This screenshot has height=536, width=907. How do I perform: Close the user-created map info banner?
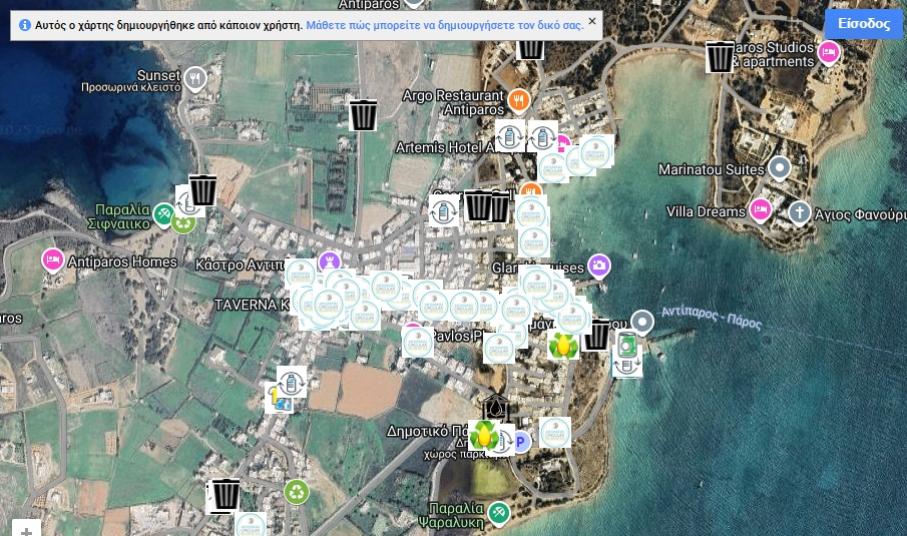[x=591, y=21]
